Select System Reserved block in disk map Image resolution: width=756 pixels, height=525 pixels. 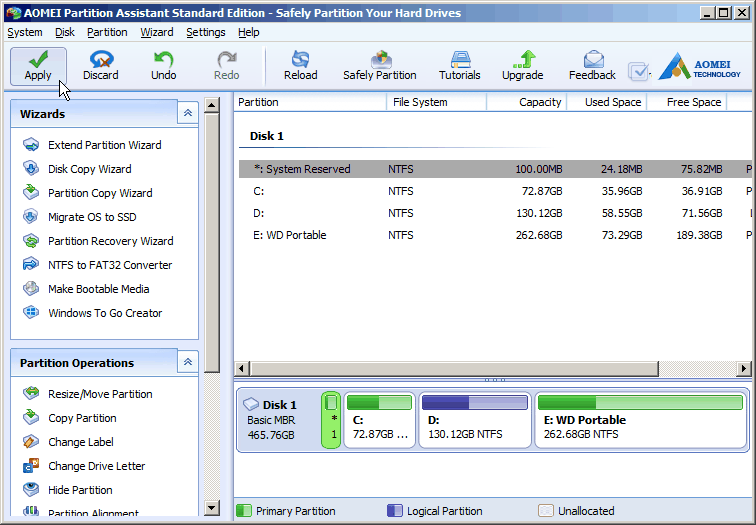click(x=331, y=420)
